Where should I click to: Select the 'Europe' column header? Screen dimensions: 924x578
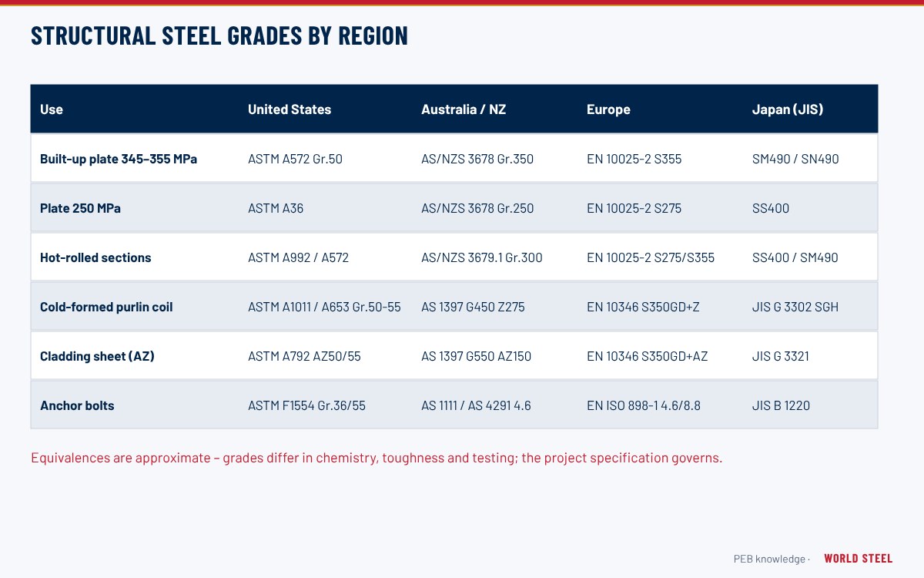point(608,109)
